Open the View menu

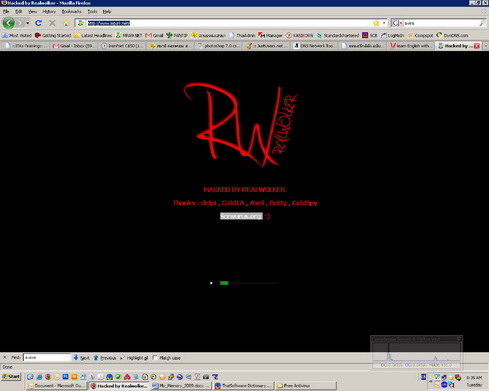pos(32,11)
